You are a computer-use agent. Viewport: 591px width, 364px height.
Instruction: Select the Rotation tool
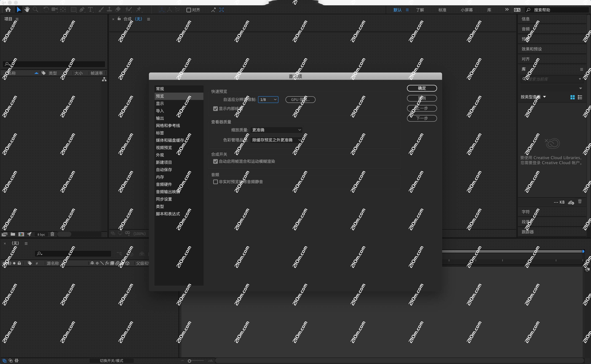[46, 10]
